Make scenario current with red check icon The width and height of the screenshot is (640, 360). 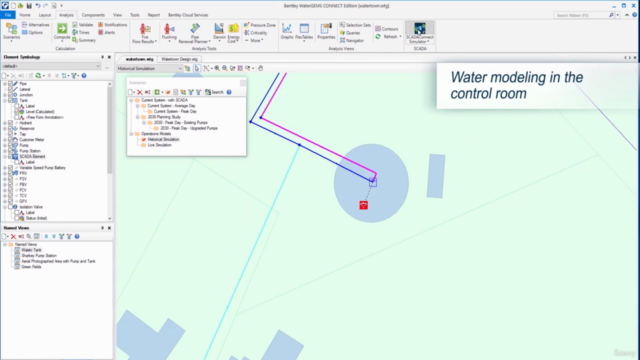[168, 92]
